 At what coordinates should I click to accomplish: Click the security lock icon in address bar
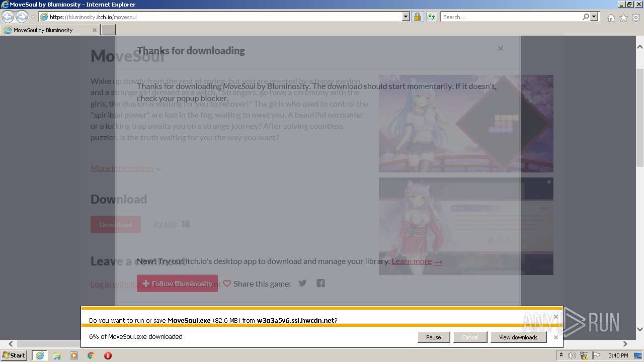coord(417,17)
